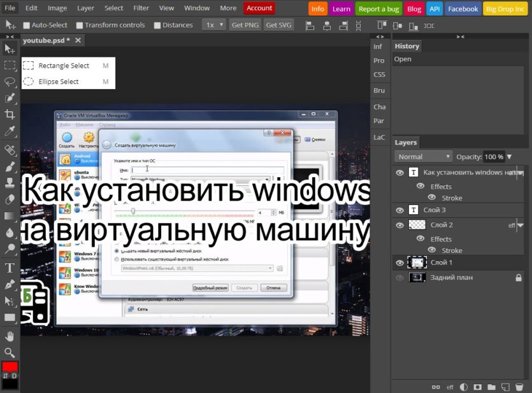Screen dimensions: 532x393
Task: Hide the Слой 3 layer
Action: coord(400,210)
